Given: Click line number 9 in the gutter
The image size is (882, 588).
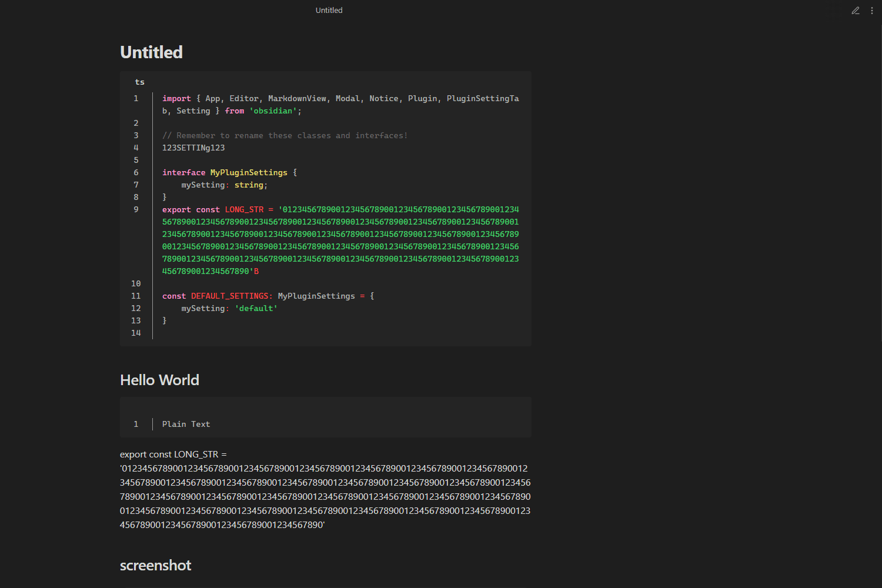Looking at the screenshot, I should click(136, 210).
